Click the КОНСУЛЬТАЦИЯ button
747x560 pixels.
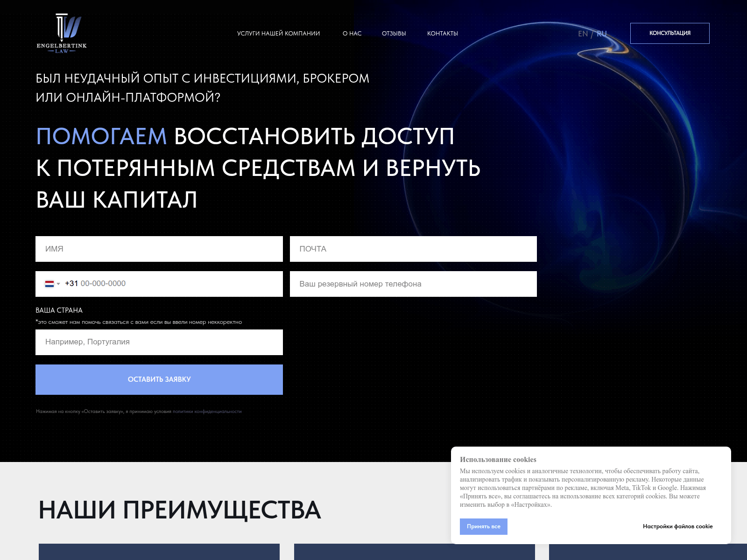point(669,33)
